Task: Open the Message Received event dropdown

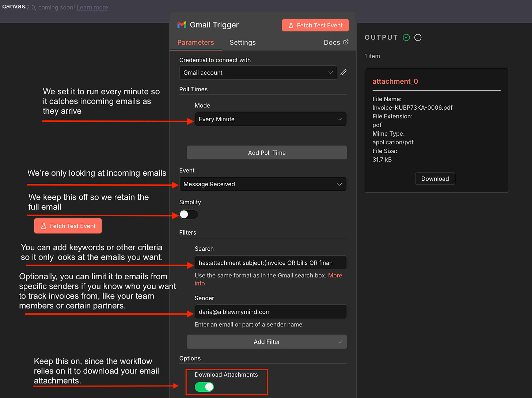Action: pos(263,184)
